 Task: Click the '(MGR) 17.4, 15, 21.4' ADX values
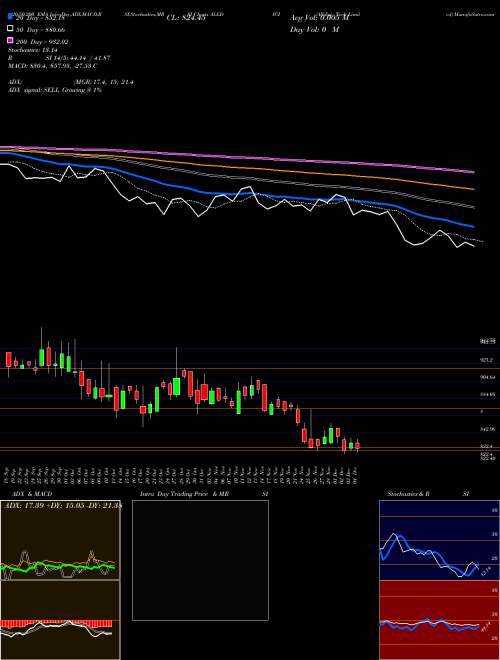104,82
